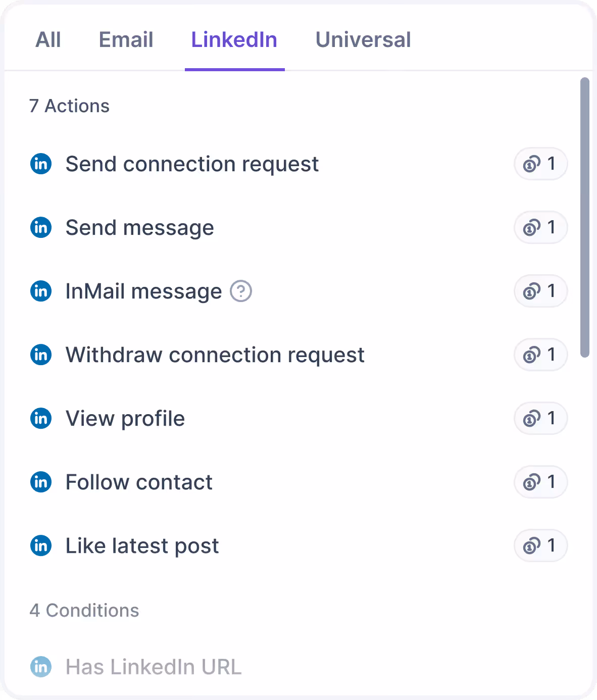Viewport: 597px width, 700px height.
Task: Select the Withdraw connection request action
Action: [298, 355]
